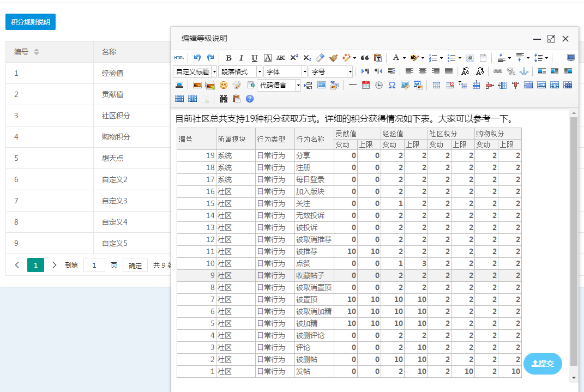The width and height of the screenshot is (584, 392).
Task: Click 确定 pagination confirm button
Action: tap(135, 266)
